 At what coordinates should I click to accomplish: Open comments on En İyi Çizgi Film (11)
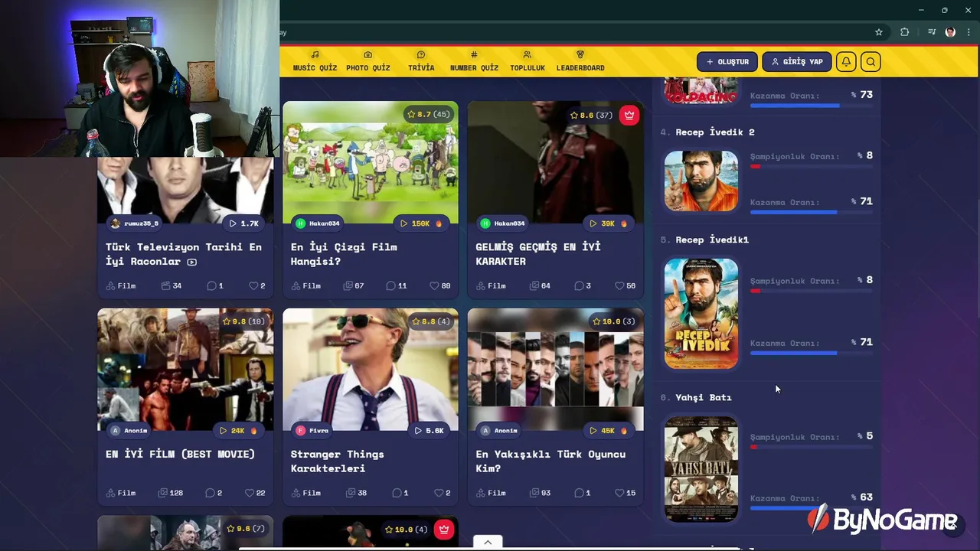pyautogui.click(x=397, y=285)
